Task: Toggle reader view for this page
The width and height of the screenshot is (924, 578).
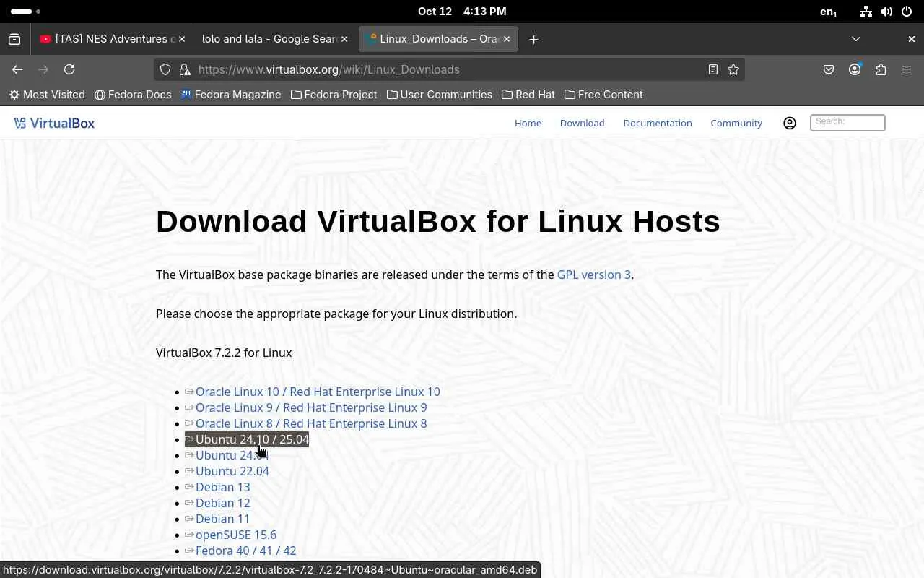Action: 713,69
